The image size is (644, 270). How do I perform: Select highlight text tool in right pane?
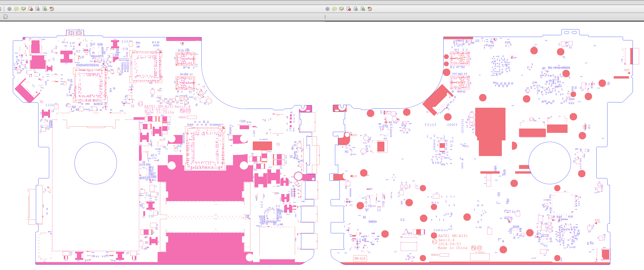pyautogui.click(x=341, y=9)
